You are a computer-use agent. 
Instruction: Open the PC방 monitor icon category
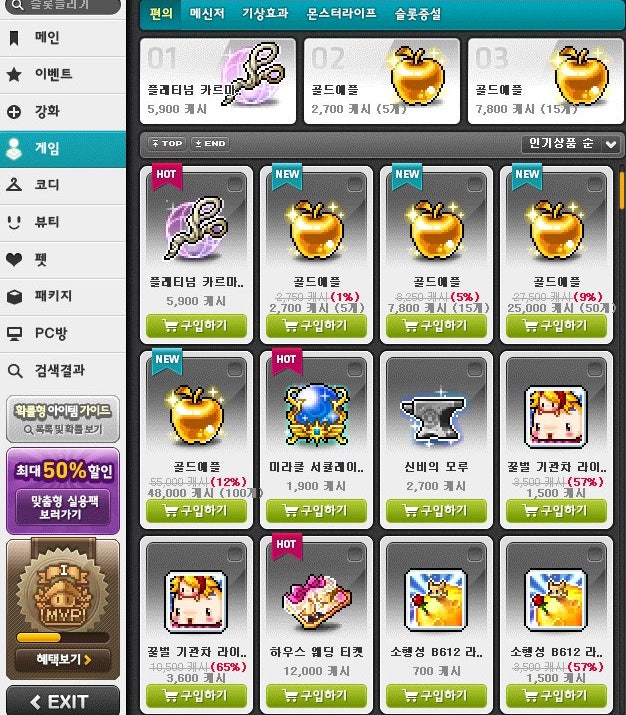14,334
